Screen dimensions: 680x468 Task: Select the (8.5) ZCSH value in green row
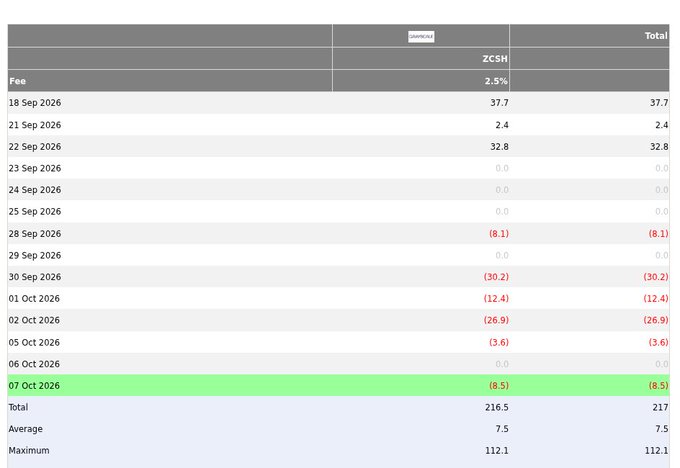pos(499,386)
